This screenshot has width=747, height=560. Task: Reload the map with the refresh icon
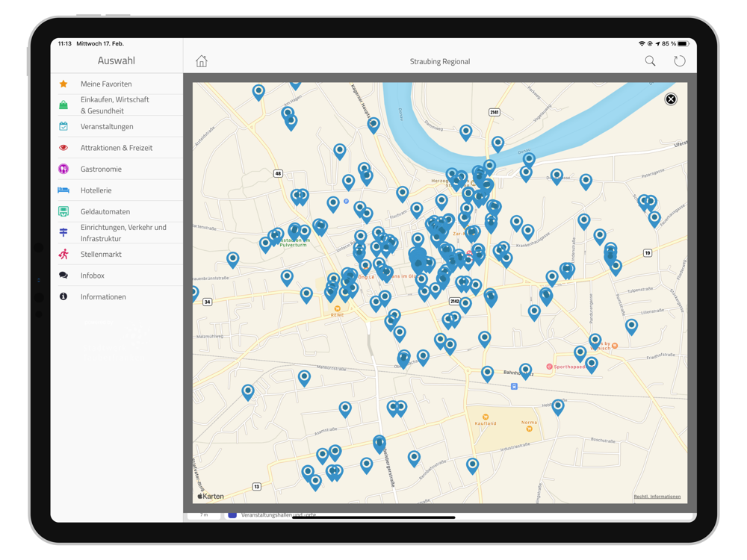point(679,61)
